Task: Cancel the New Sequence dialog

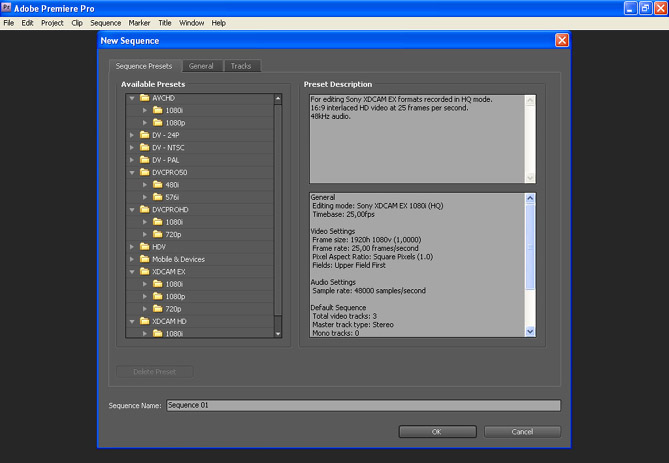Action: 522,432
